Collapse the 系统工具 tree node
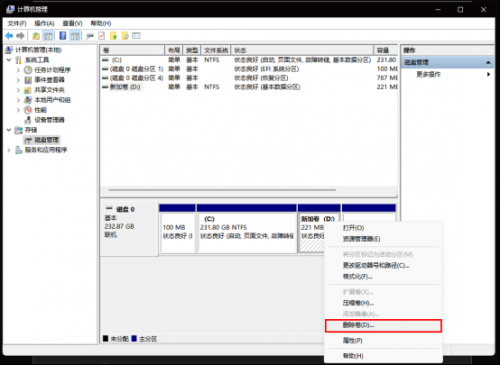 (9, 60)
